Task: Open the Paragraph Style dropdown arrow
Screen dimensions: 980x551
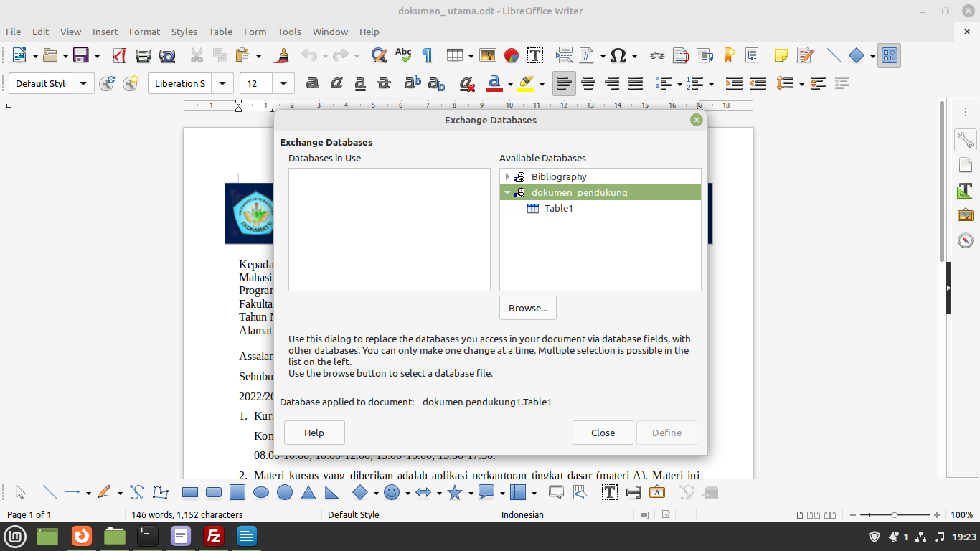Action: click(83, 83)
